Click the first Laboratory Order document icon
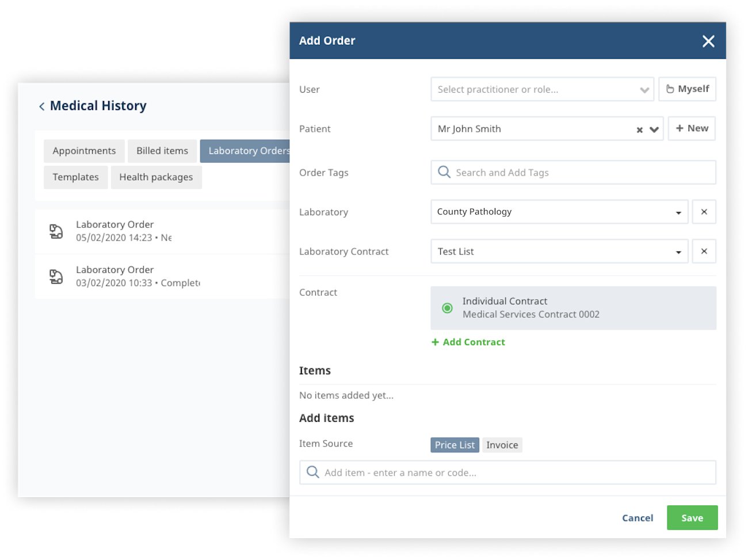 tap(56, 231)
